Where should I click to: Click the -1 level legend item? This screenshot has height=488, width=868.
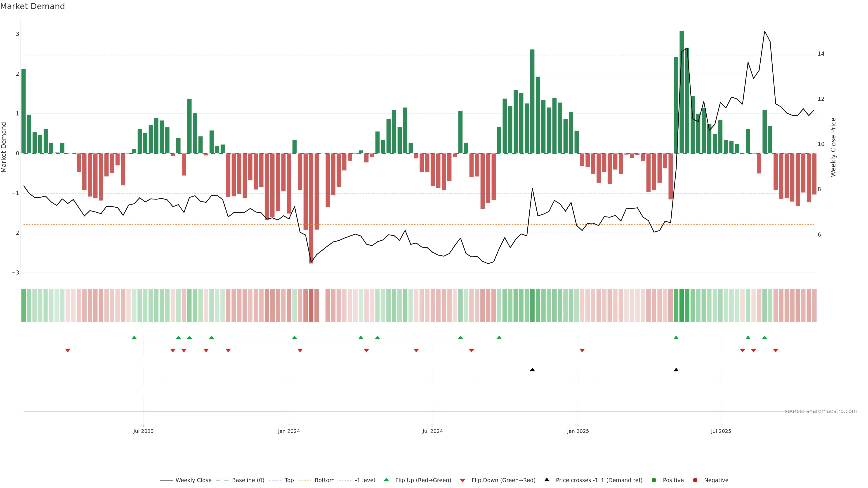[x=365, y=480]
